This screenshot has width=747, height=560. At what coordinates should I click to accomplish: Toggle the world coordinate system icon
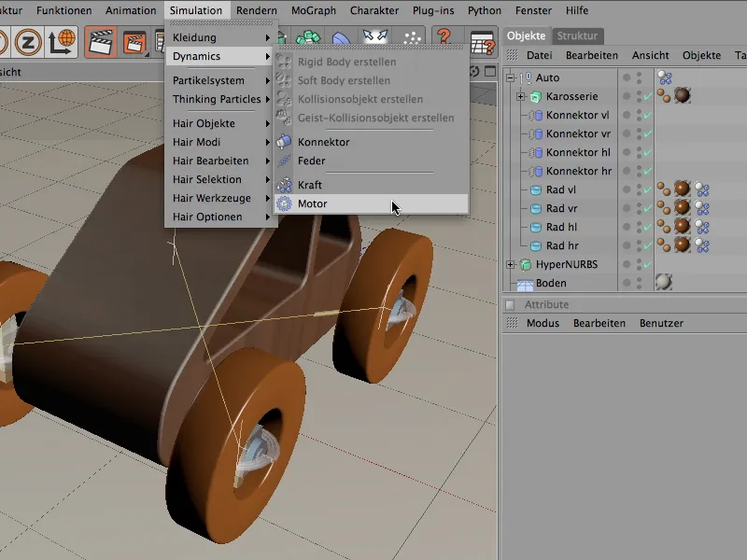click(x=62, y=41)
